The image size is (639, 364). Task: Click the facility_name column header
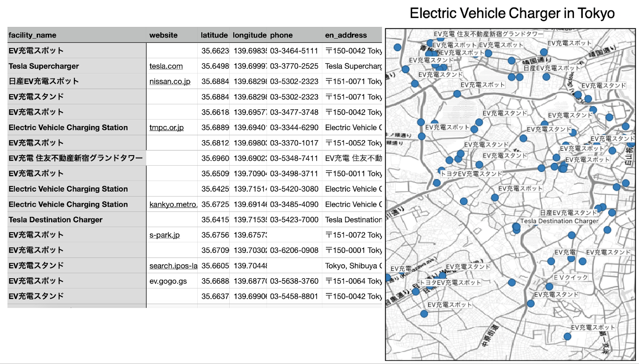[x=32, y=35]
